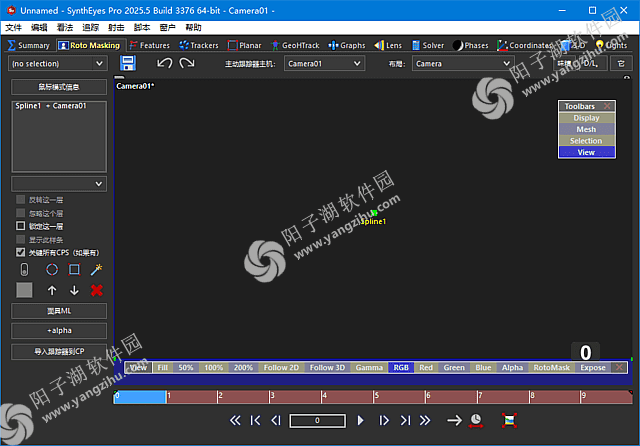Move spline layer down with arrow
Screen dimensions: 640x446
74,291
